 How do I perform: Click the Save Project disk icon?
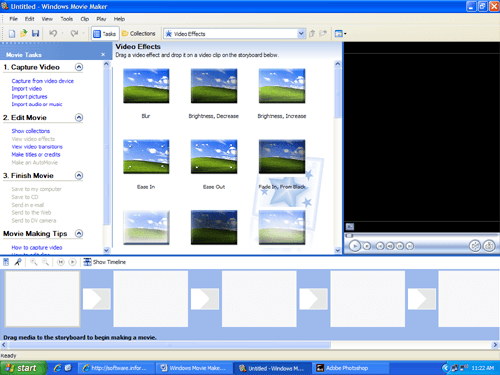[x=35, y=33]
